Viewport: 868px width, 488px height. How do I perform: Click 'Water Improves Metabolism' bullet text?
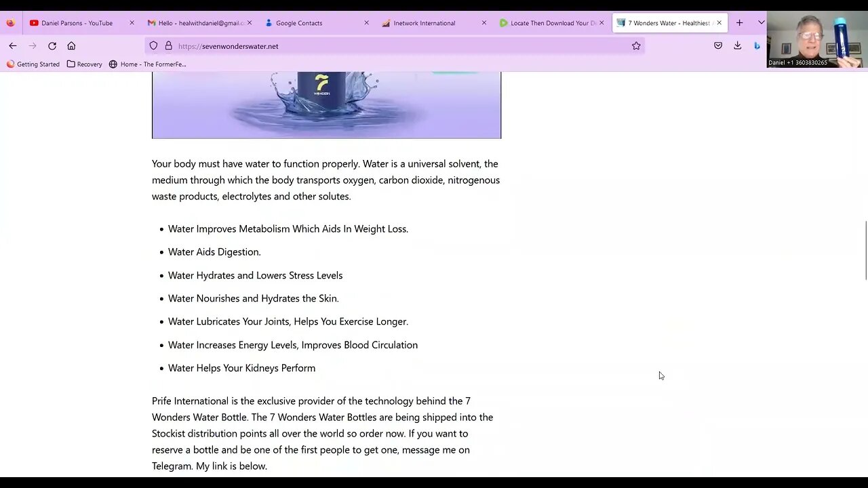coord(288,229)
